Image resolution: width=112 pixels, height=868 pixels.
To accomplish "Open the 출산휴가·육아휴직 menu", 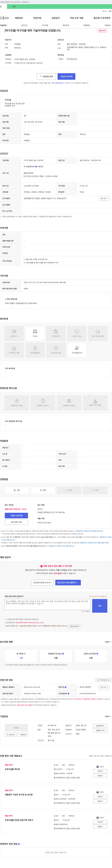I will pyautogui.click(x=102, y=18).
